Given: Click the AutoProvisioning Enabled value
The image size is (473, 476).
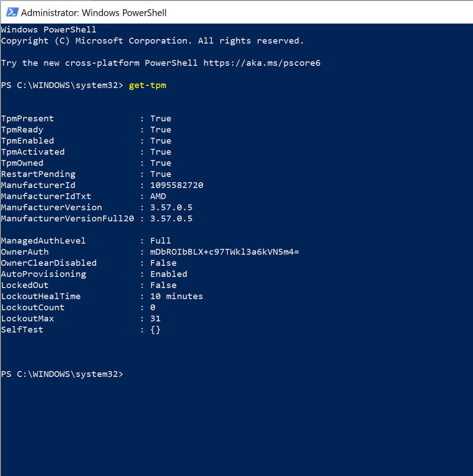Looking at the screenshot, I should click(169, 274).
